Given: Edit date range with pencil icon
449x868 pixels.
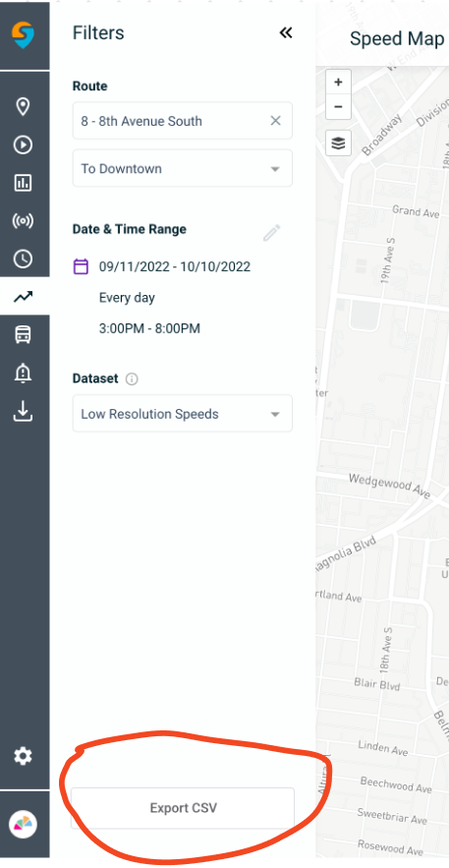Looking at the screenshot, I should pos(271,233).
